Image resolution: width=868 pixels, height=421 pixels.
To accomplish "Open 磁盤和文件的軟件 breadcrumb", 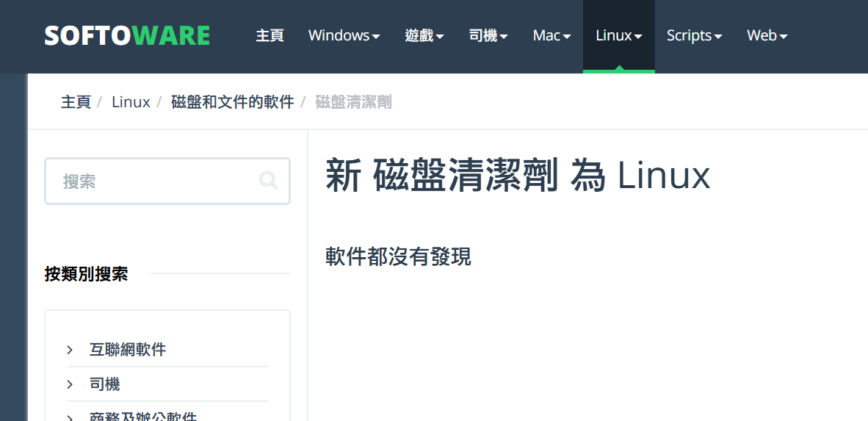I will coord(233,102).
